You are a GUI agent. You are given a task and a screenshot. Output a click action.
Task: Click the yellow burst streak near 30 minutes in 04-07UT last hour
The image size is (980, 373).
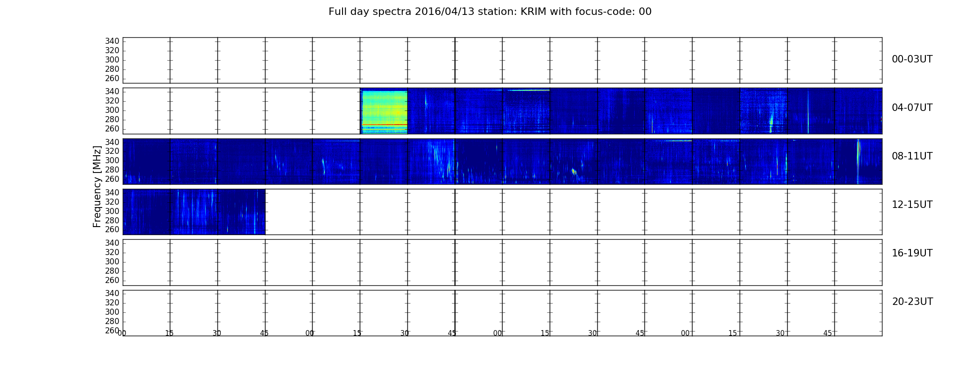point(771,123)
